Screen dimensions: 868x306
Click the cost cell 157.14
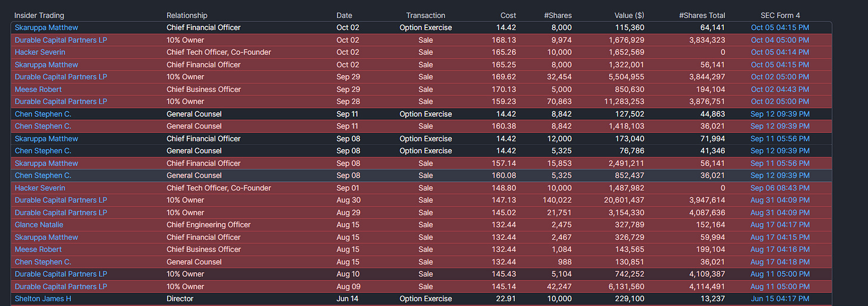(x=505, y=163)
